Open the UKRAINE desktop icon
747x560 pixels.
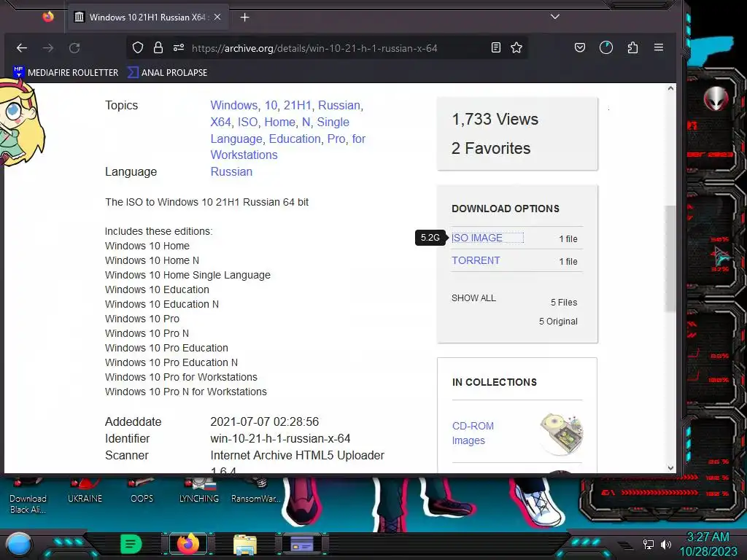85,491
